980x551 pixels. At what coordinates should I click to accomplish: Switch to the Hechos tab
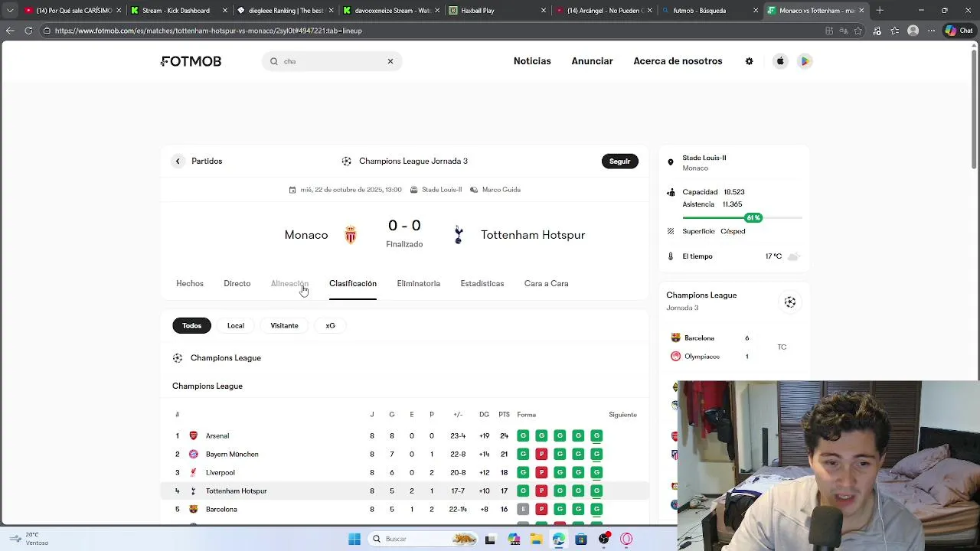(190, 283)
